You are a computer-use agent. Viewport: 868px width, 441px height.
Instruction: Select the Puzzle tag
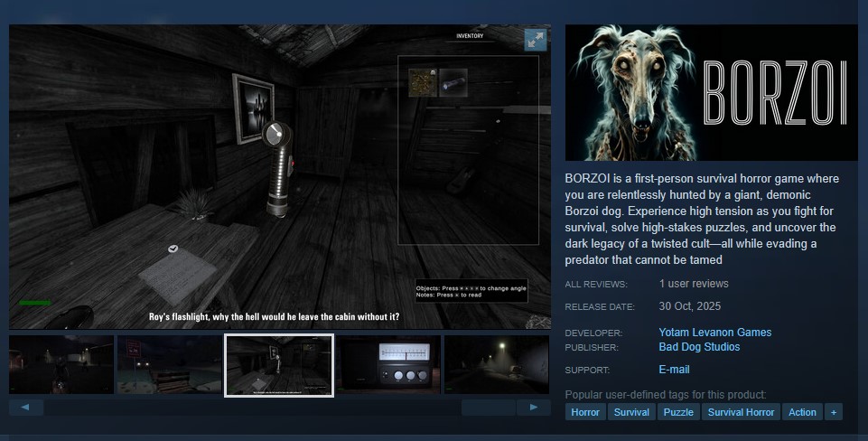click(678, 412)
